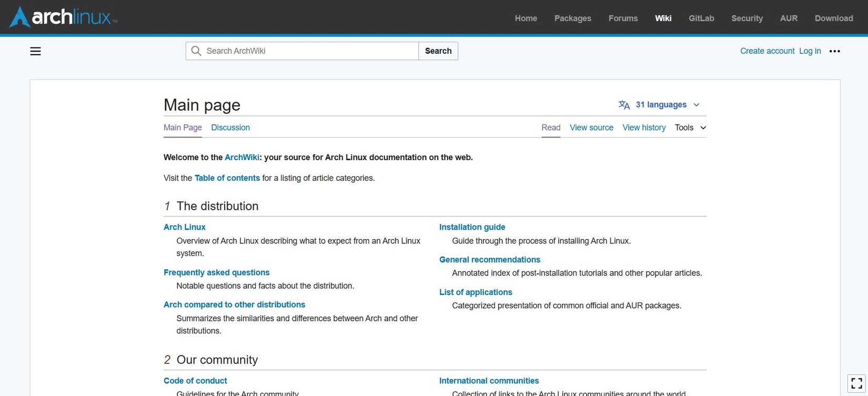Follow the ArchWiki link in welcome text

[242, 157]
